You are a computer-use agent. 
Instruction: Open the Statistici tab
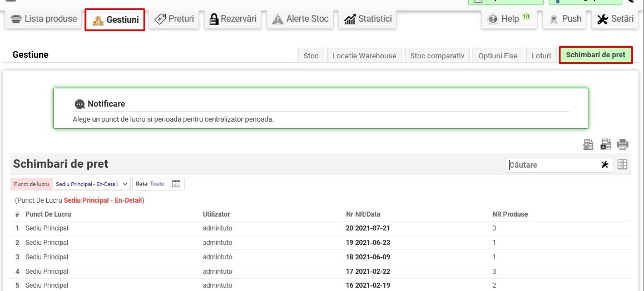pos(367,19)
